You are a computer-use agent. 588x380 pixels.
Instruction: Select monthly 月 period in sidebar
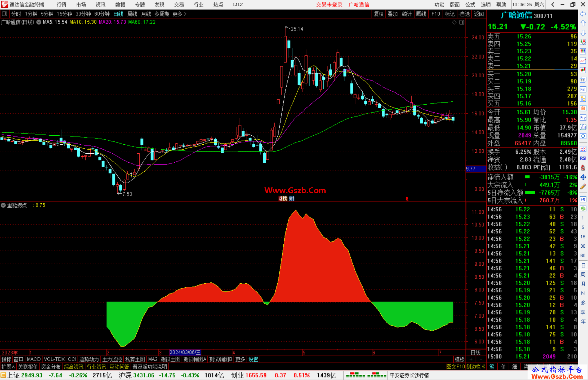click(x=583, y=284)
